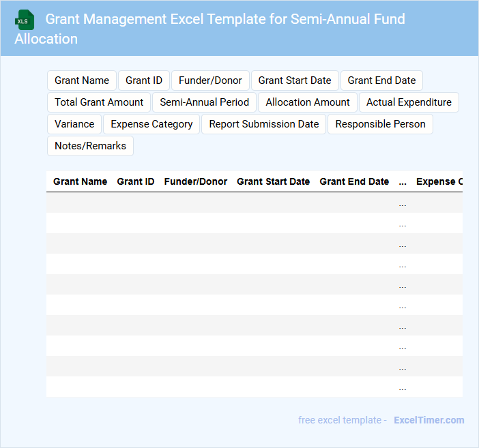Click the Notes/Remarks tag

click(90, 146)
